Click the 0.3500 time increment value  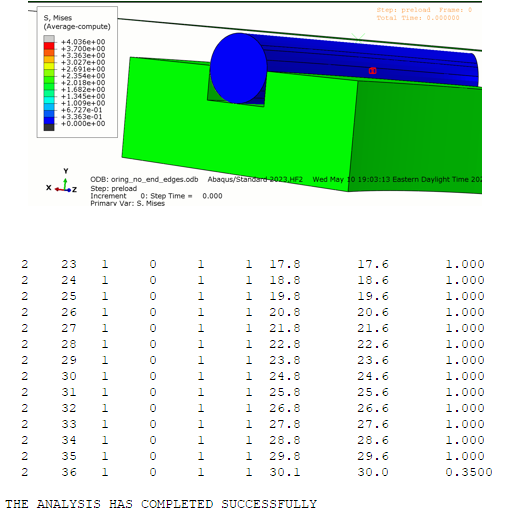(x=469, y=472)
